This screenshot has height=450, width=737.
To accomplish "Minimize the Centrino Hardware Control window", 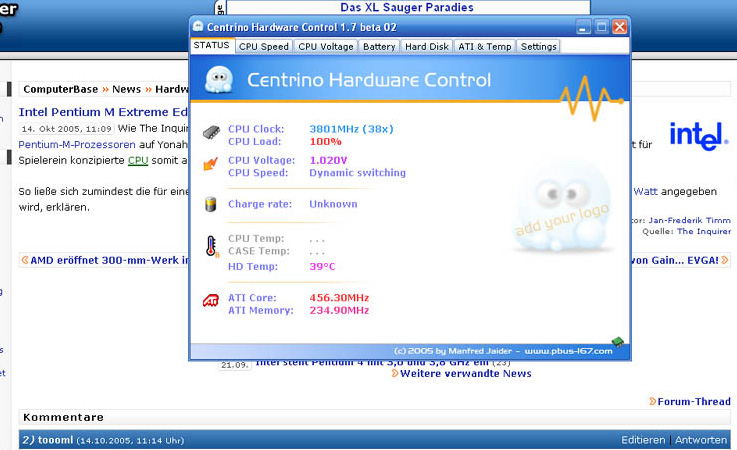I will [x=583, y=27].
